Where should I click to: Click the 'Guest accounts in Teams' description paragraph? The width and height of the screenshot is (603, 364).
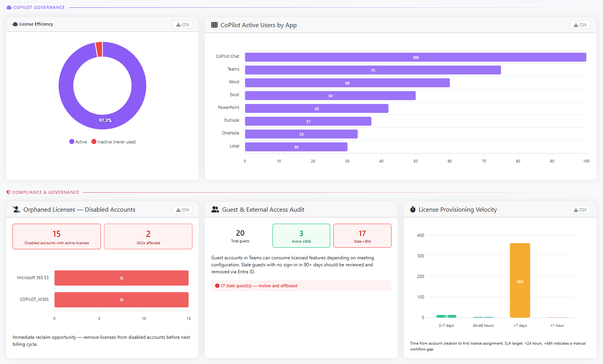[293, 265]
